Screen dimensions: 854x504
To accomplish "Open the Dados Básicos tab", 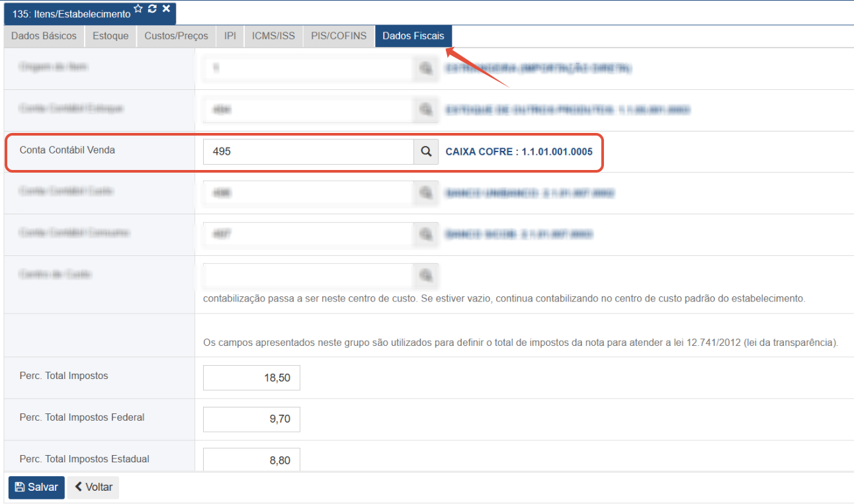I will click(44, 36).
